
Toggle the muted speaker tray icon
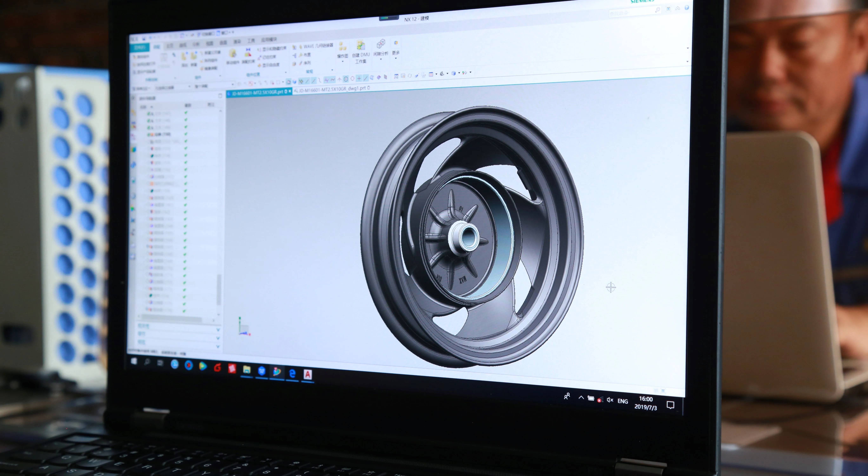pos(610,400)
